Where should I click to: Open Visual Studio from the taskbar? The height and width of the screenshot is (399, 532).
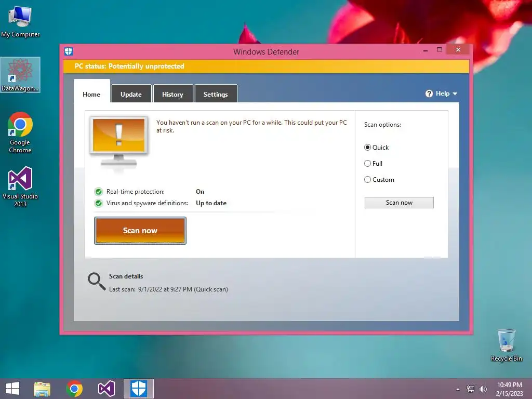[106, 389]
